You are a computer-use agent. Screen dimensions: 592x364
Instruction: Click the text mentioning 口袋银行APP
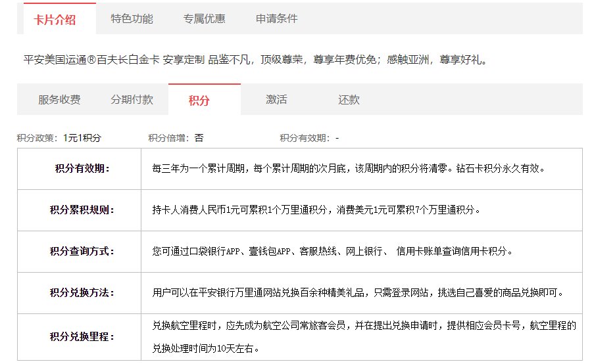point(332,251)
